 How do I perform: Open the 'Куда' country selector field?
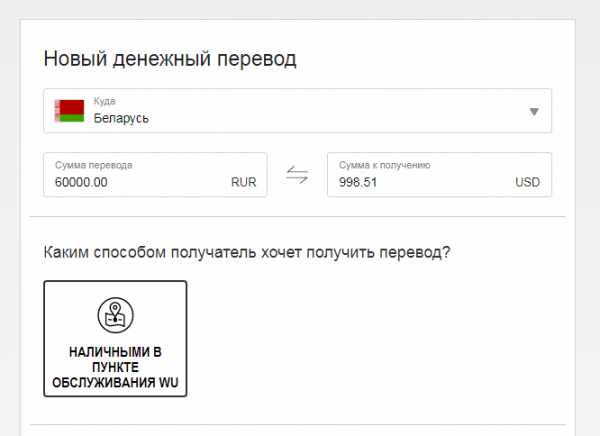297,111
